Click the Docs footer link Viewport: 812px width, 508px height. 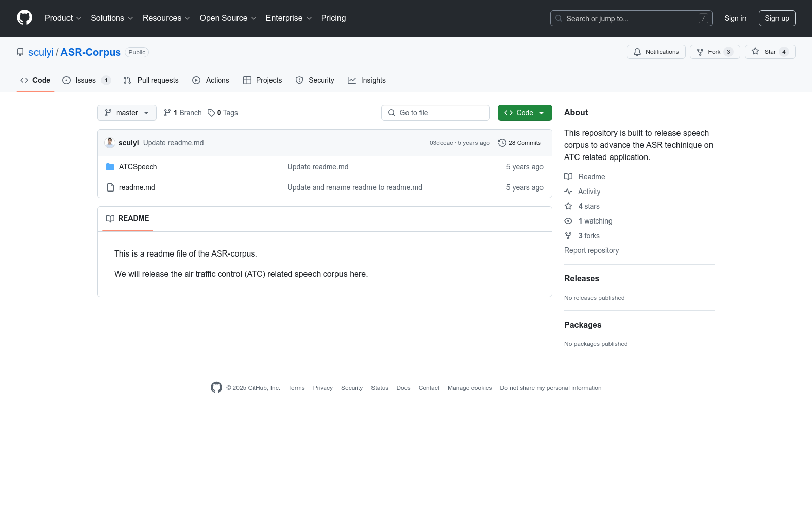point(403,388)
